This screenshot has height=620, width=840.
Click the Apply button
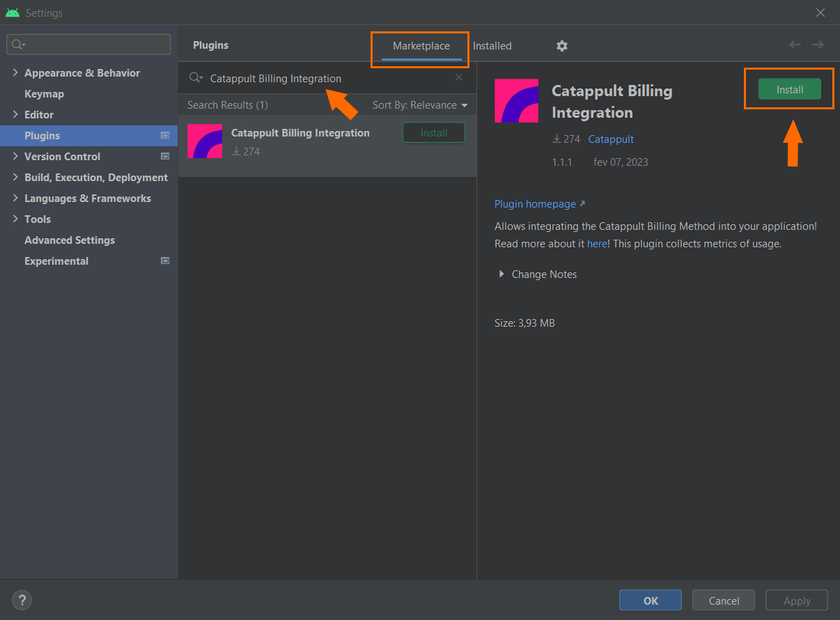click(797, 600)
